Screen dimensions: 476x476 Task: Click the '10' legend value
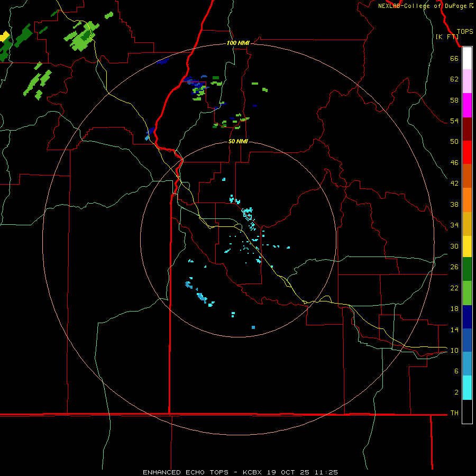click(454, 351)
